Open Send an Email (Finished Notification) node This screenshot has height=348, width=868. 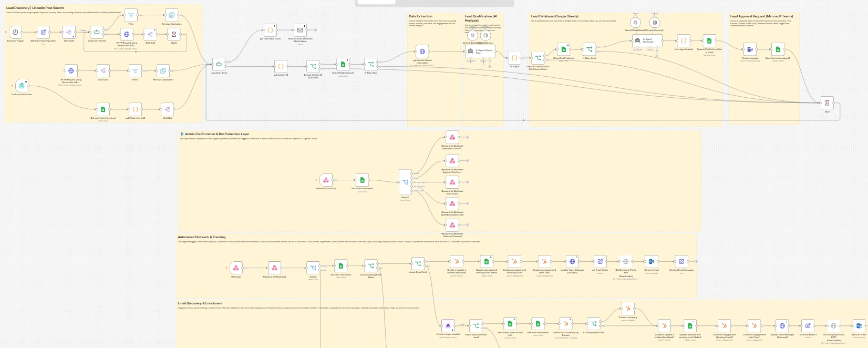(300, 30)
